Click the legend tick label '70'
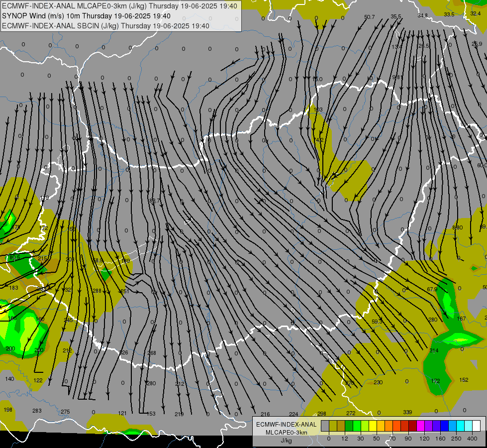 point(392,439)
